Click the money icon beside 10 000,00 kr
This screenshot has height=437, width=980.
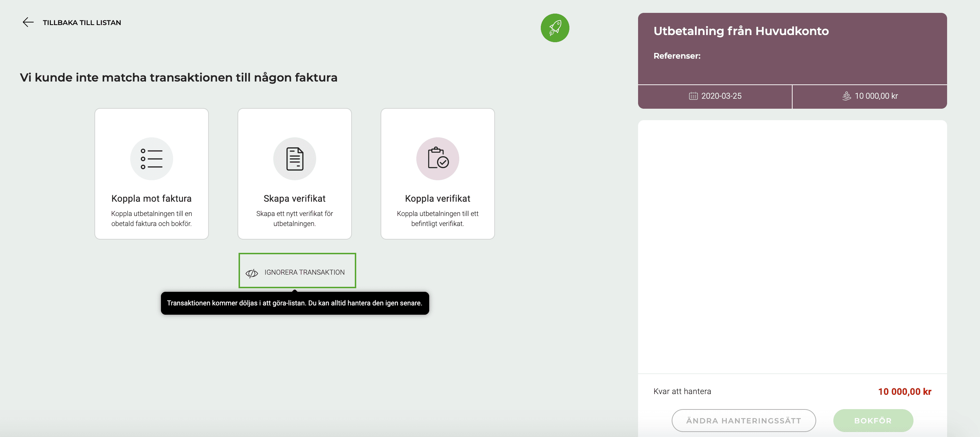pos(846,96)
